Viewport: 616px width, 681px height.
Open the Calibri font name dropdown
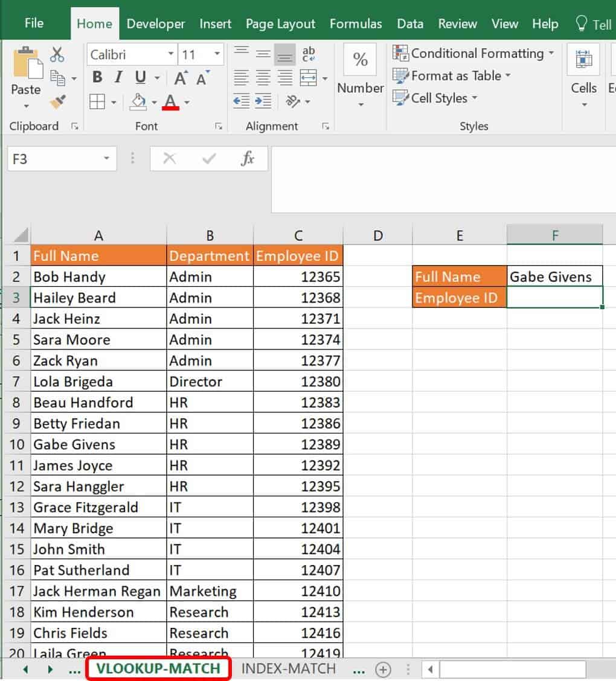click(x=171, y=55)
